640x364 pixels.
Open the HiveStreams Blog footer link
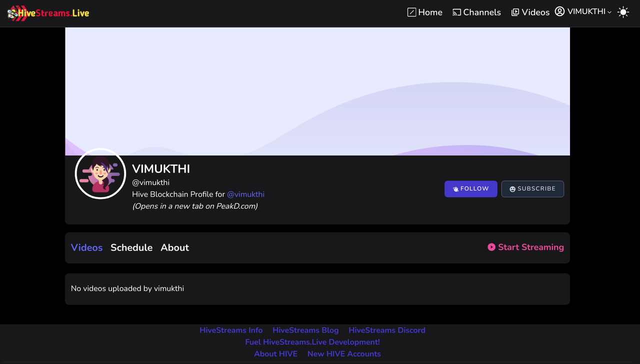click(305, 330)
